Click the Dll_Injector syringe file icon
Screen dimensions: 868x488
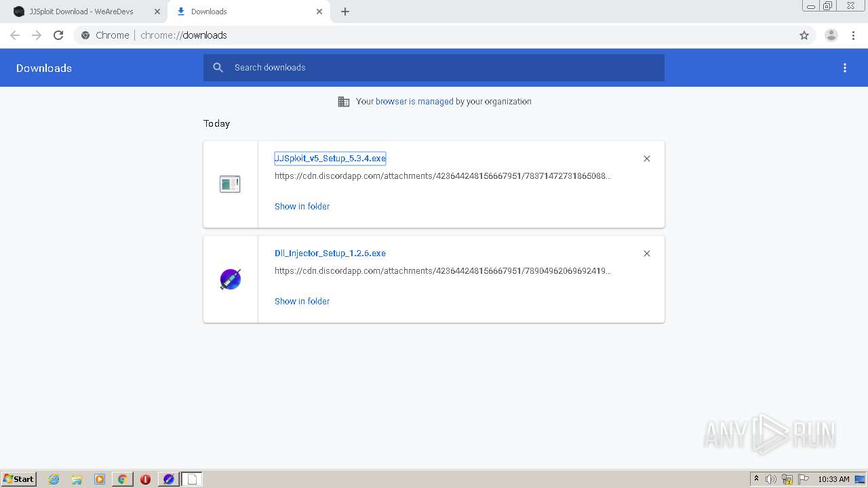(231, 279)
